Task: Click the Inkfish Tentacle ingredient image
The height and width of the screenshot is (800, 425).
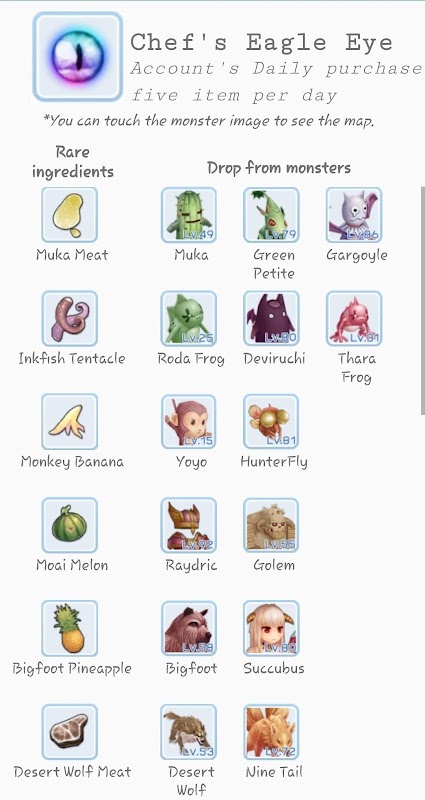Action: click(69, 318)
